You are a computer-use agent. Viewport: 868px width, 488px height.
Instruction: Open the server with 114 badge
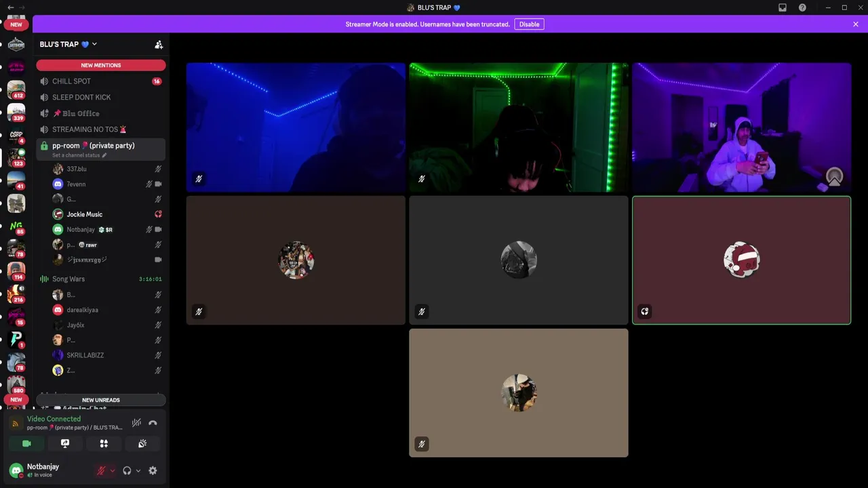16,270
